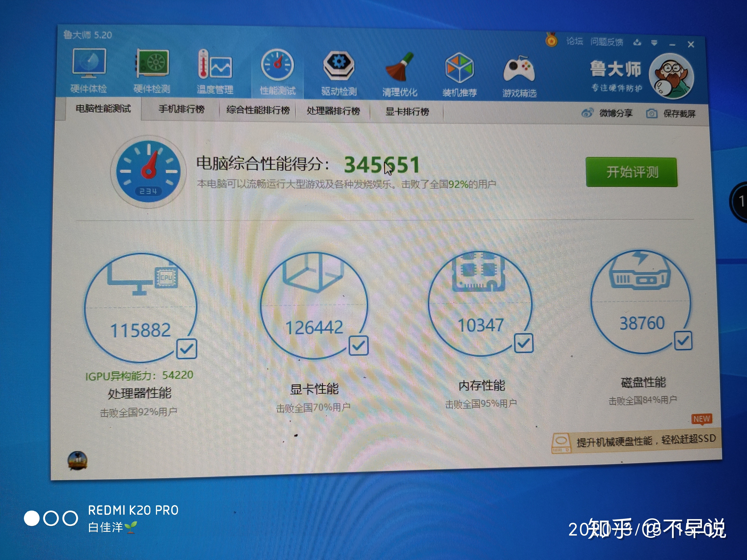Viewport: 747px width, 560px height.
Task: Click the 鲁大师 mascot avatar
Action: [x=671, y=76]
